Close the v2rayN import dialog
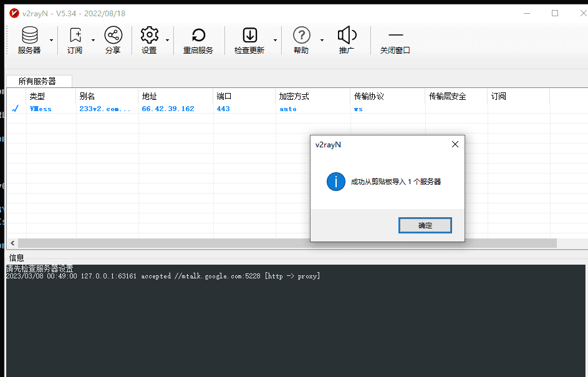Image resolution: width=588 pixels, height=377 pixels. pyautogui.click(x=455, y=144)
